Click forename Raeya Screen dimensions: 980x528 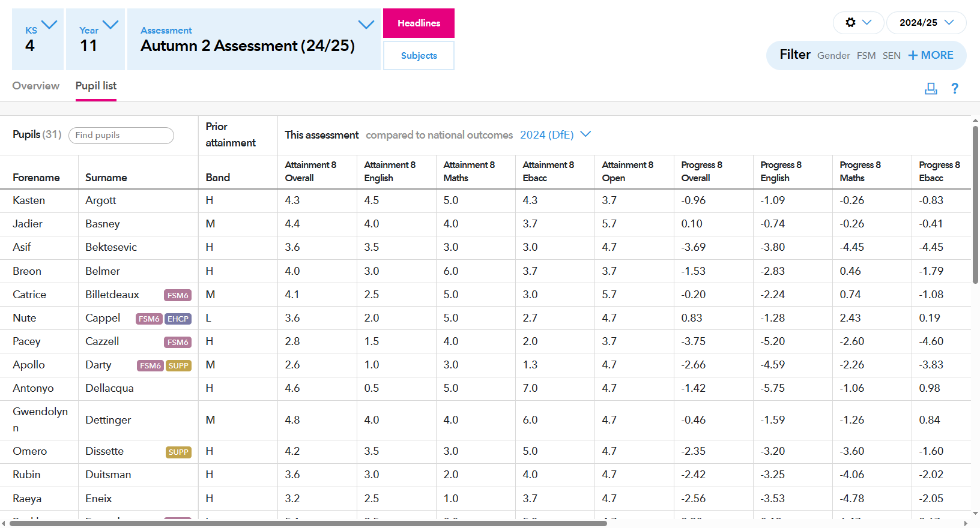coord(27,499)
